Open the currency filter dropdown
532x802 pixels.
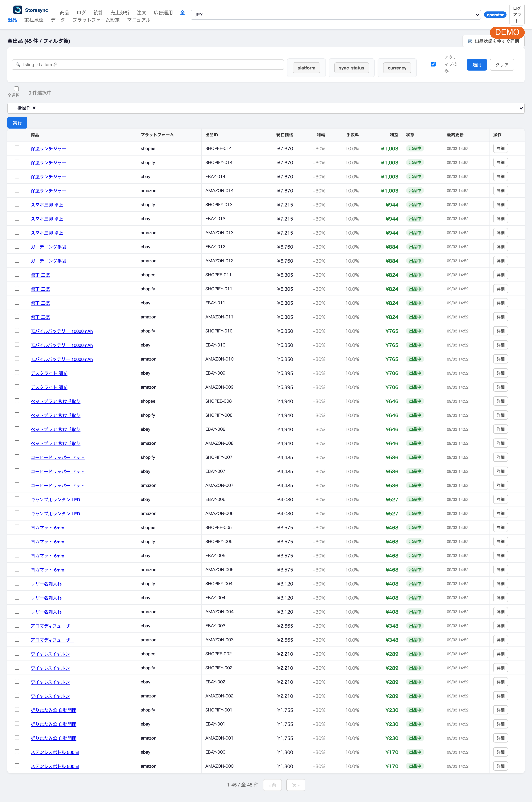click(x=397, y=68)
